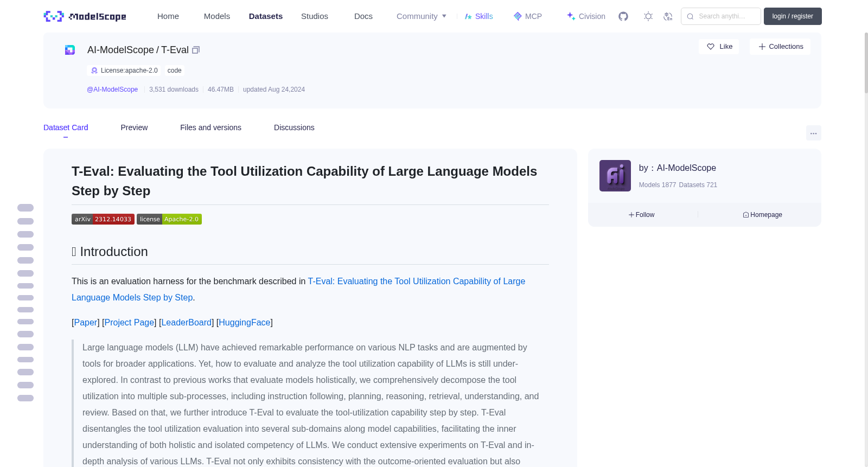Click the ModelScope logo

click(85, 16)
